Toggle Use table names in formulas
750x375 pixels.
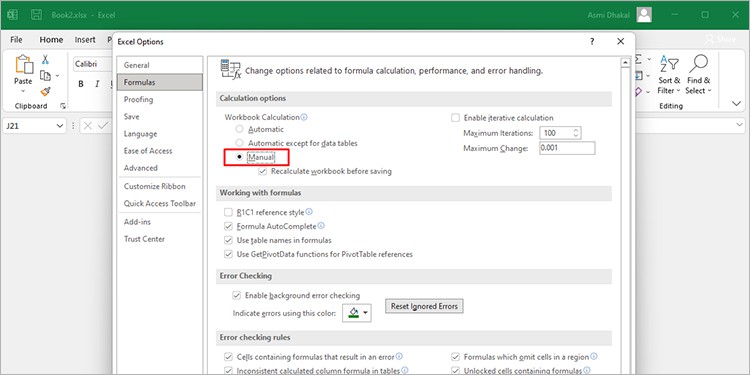tap(228, 240)
